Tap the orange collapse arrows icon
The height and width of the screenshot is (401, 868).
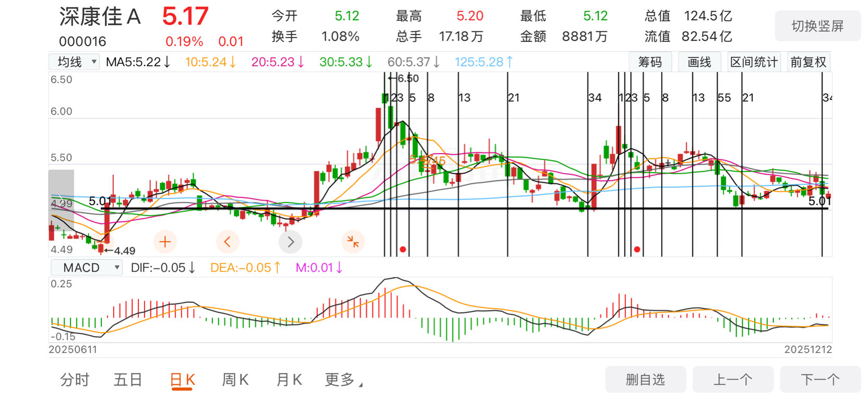point(353,242)
